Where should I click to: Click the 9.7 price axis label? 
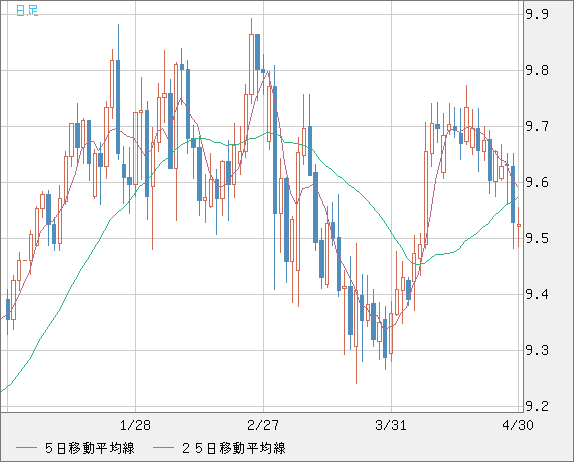[x=537, y=126]
